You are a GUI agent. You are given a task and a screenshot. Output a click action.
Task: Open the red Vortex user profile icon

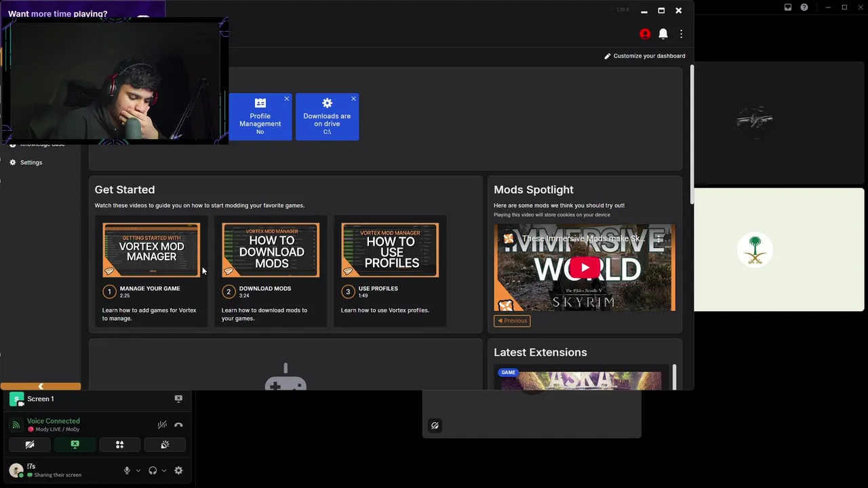click(x=645, y=34)
